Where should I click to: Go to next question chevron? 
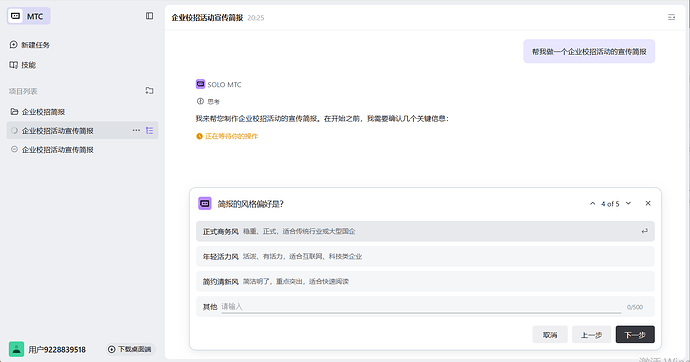(628, 203)
